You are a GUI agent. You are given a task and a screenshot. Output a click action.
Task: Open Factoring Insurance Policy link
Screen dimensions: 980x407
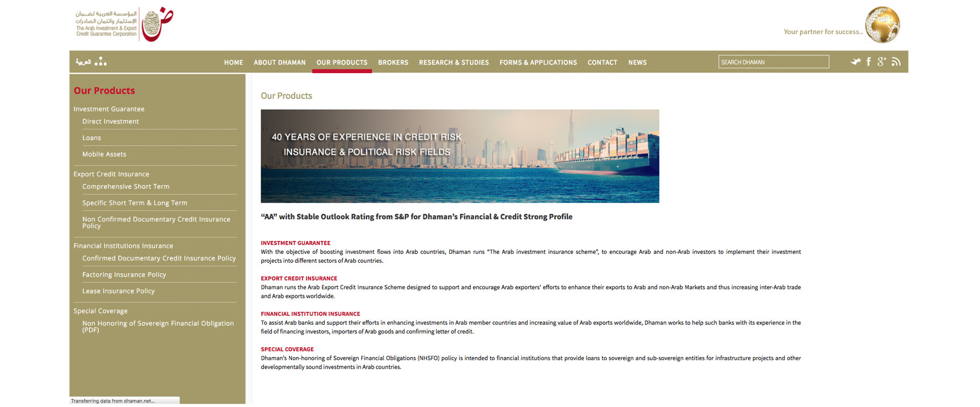[124, 275]
